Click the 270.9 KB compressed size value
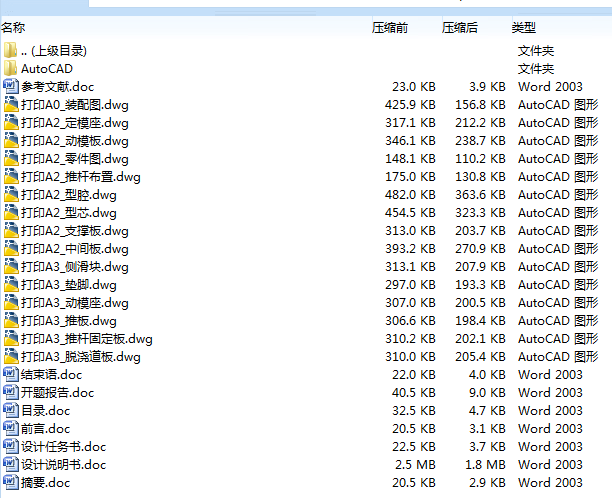This screenshot has height=498, width=612. (x=480, y=249)
